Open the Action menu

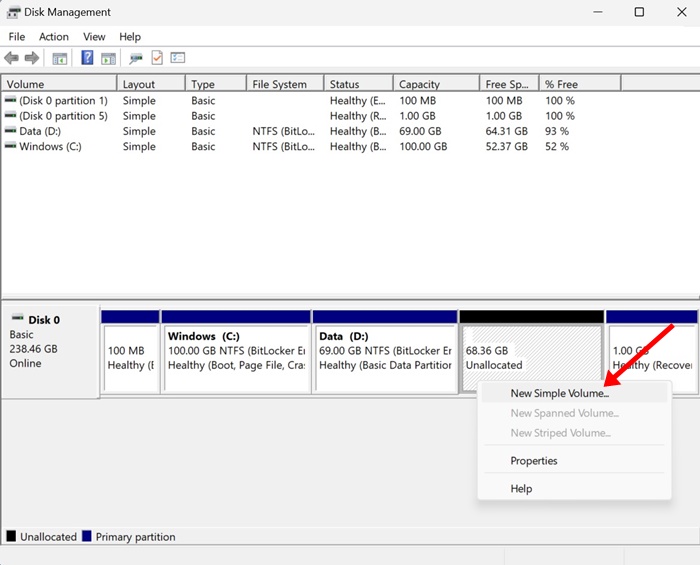coord(54,37)
